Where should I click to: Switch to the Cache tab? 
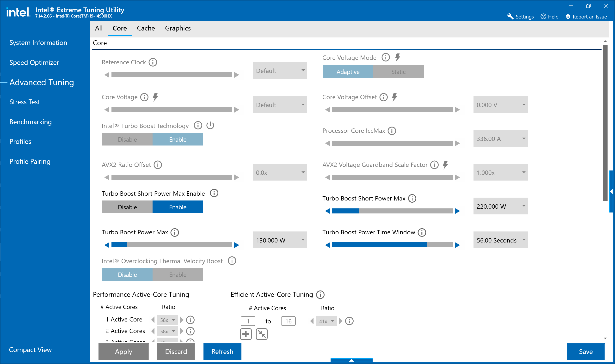(x=146, y=28)
